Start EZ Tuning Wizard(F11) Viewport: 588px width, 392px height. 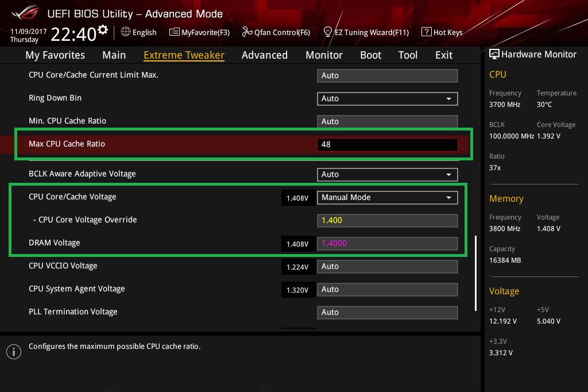[x=366, y=32]
